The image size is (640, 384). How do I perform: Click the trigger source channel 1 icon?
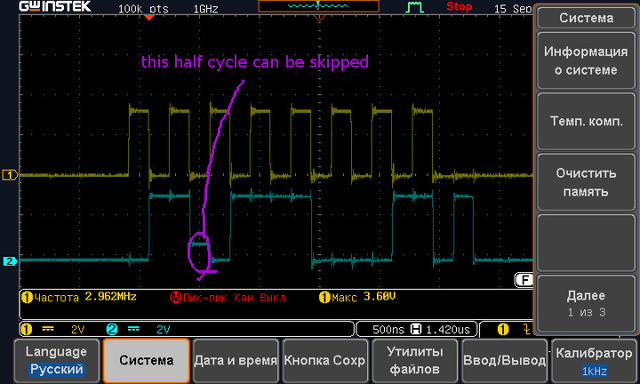coord(503,329)
